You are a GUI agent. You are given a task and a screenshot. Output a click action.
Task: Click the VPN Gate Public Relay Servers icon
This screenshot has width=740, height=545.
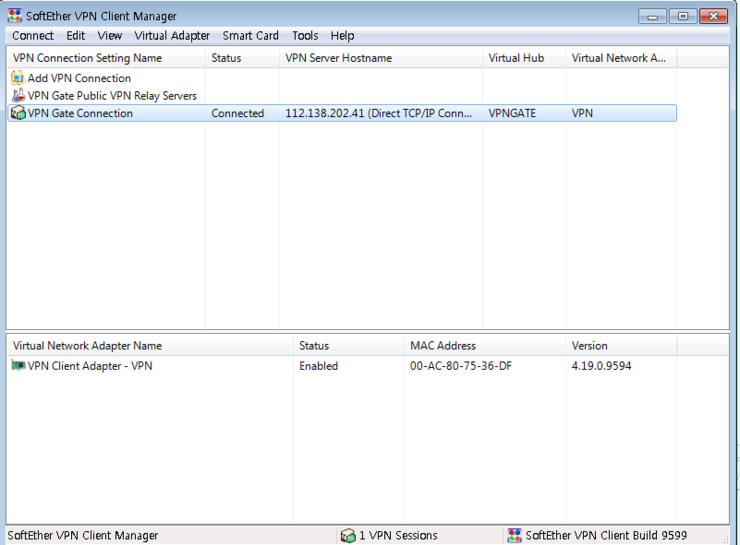point(18,95)
